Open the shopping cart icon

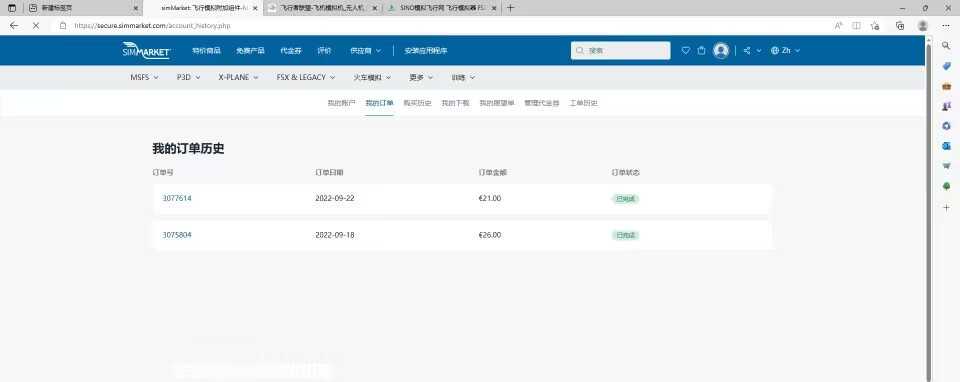pos(702,51)
